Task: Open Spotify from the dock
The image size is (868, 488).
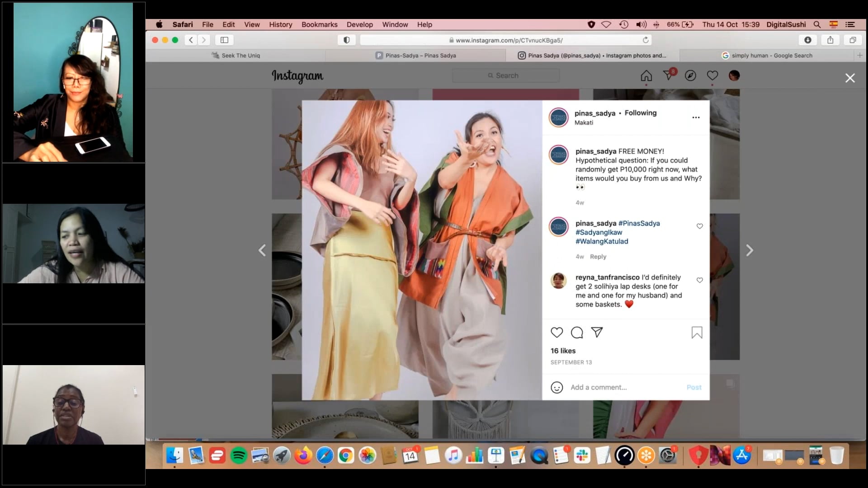Action: pyautogui.click(x=238, y=455)
